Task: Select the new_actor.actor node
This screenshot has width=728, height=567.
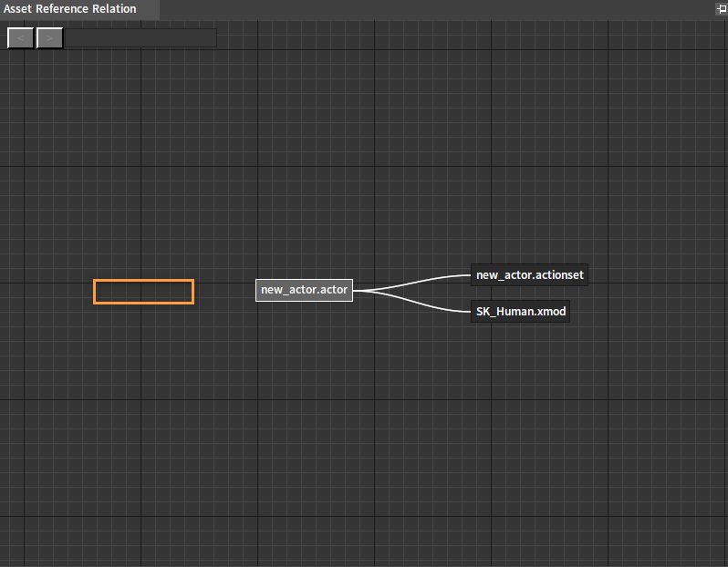Action: tap(304, 290)
